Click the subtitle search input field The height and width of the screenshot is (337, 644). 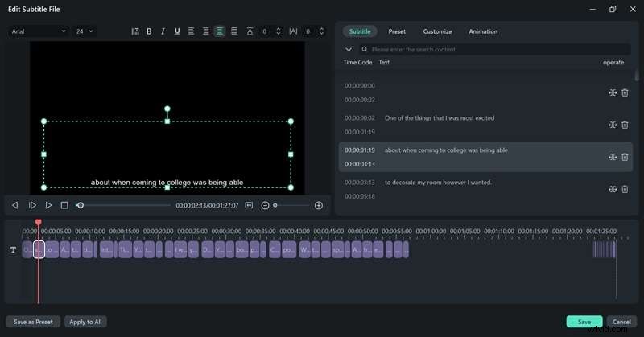[x=495, y=49]
